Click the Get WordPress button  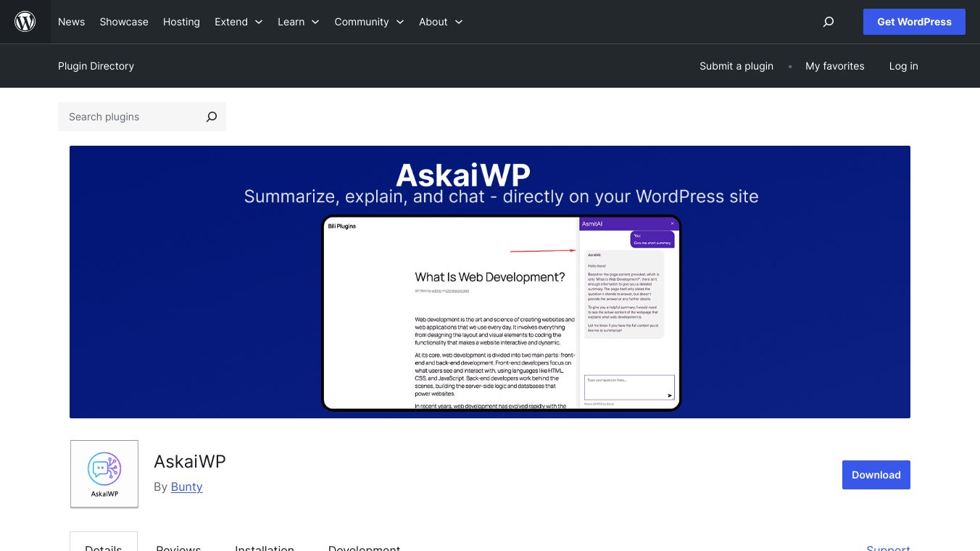[914, 22]
